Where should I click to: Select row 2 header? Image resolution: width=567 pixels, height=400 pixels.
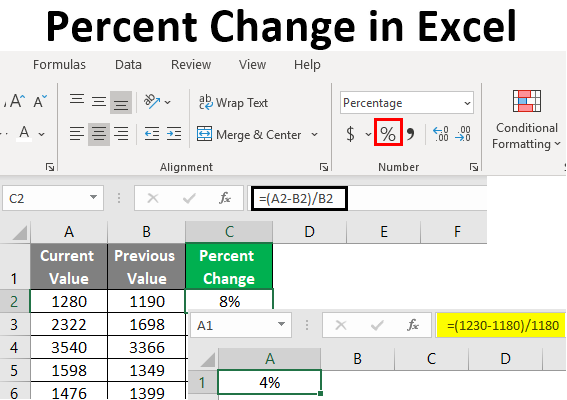click(14, 302)
